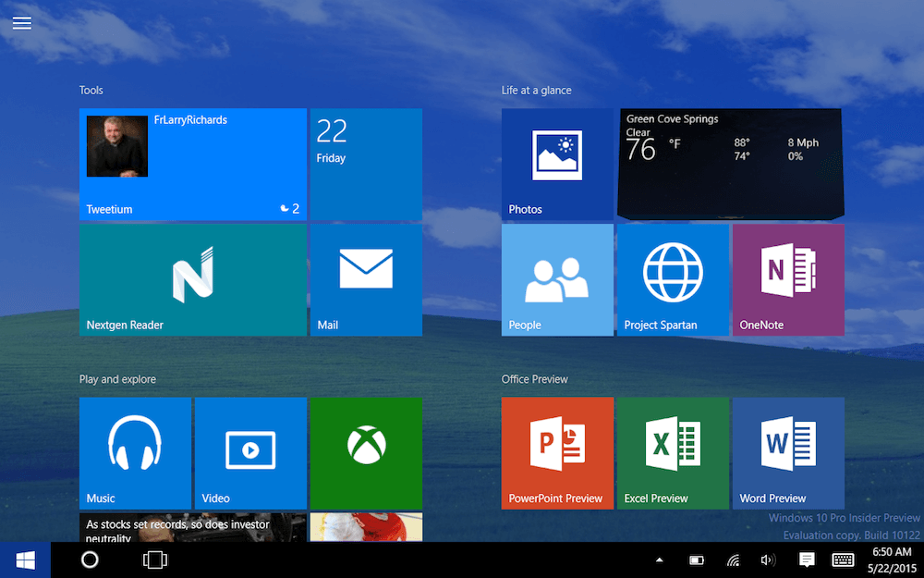Click the Windows Start button

(25, 560)
